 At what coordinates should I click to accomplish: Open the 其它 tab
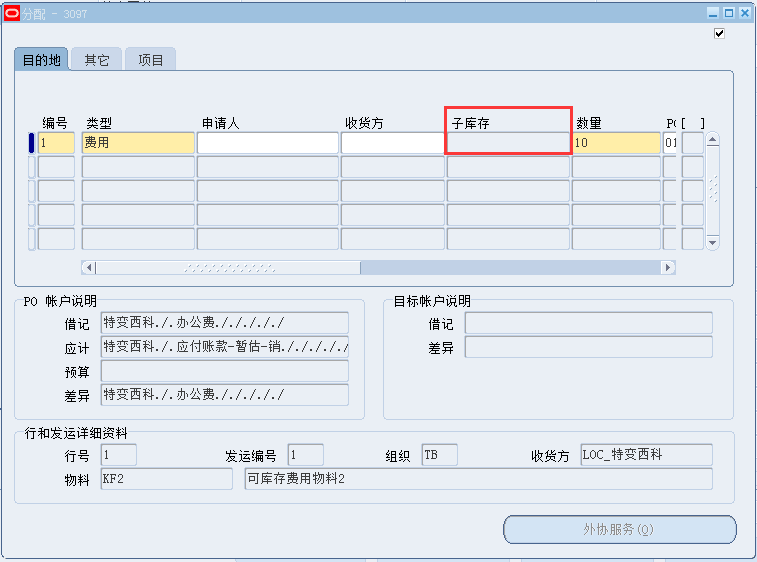click(97, 59)
